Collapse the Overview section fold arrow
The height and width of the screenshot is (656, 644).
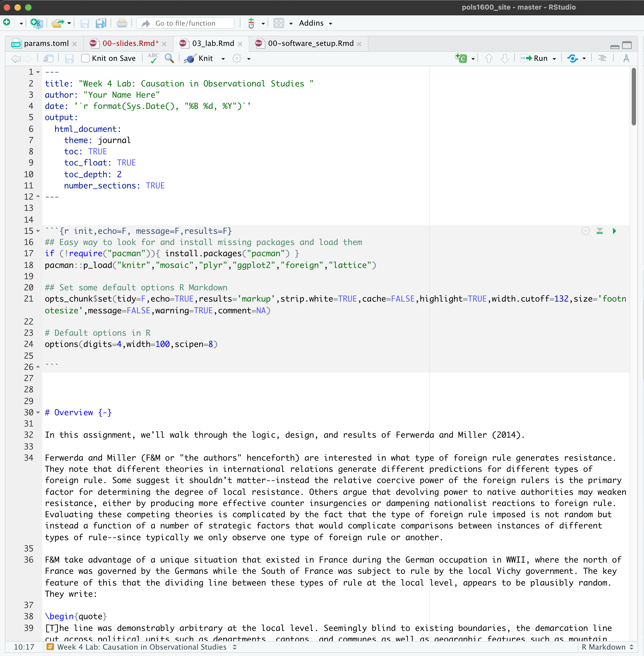coord(38,412)
